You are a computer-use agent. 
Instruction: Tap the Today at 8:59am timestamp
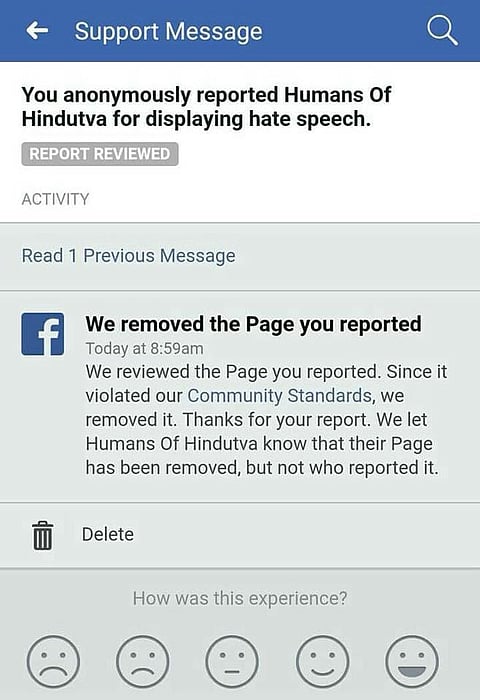144,349
